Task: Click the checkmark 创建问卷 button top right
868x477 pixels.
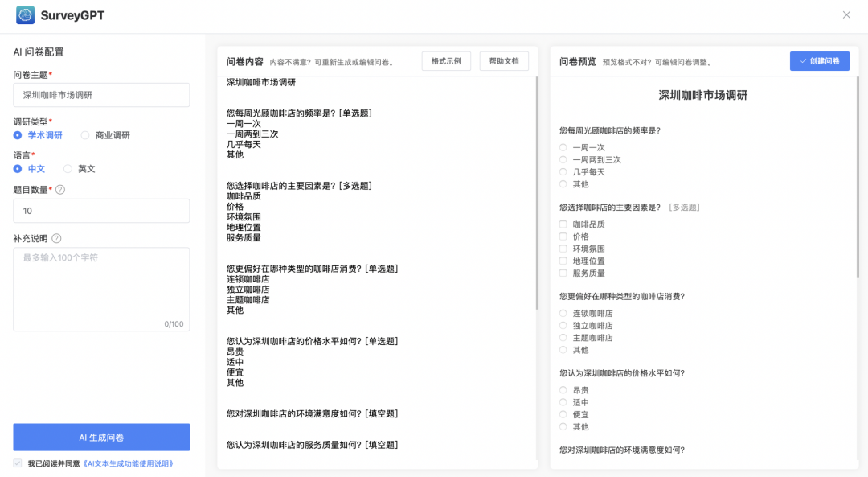Action: [820, 60]
